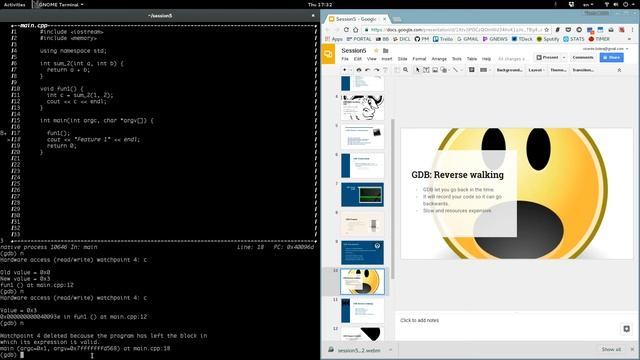Expand hidden bookmarks overflow chevron
The image size is (640, 360).
point(629,39)
